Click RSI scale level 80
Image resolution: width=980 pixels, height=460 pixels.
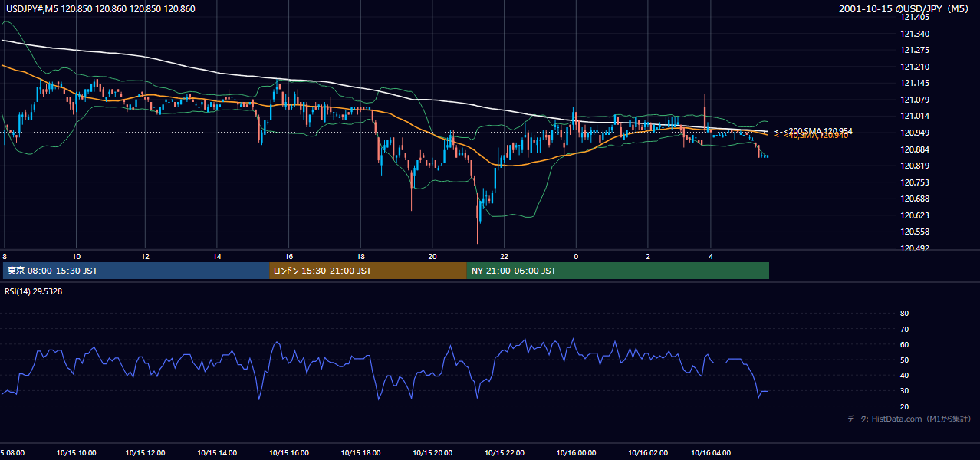coord(904,314)
